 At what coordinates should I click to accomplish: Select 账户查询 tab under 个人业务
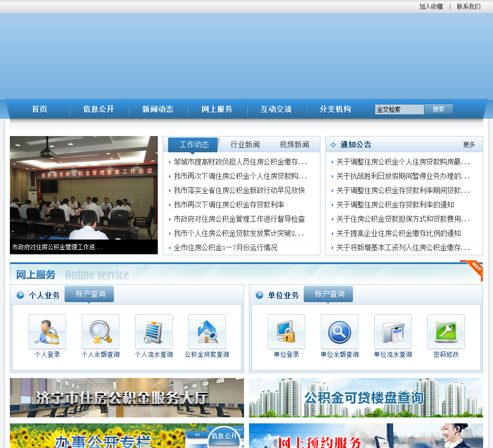pyautogui.click(x=89, y=294)
